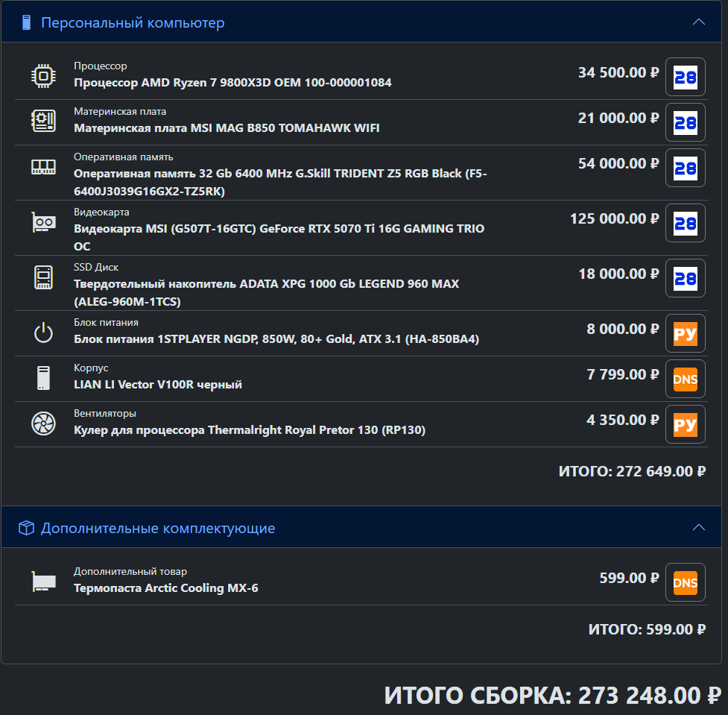728x715 pixels.
Task: Click the graphics card category icon
Action: pyautogui.click(x=43, y=222)
